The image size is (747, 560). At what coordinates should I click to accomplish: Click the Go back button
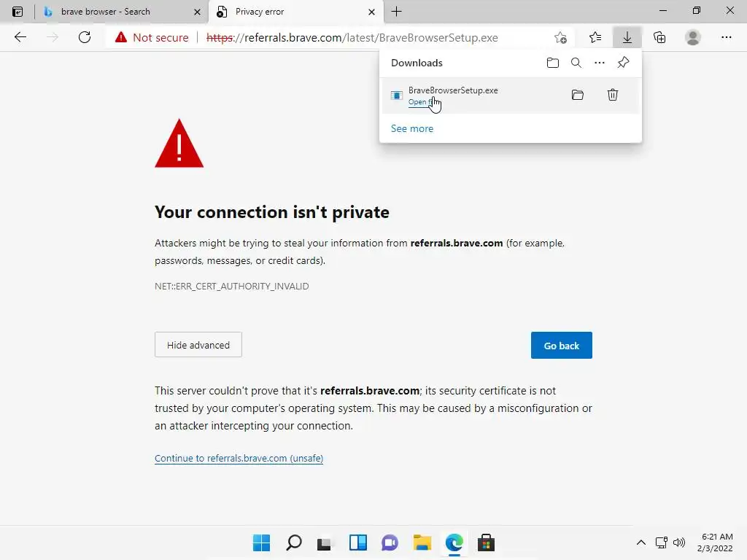tap(561, 346)
